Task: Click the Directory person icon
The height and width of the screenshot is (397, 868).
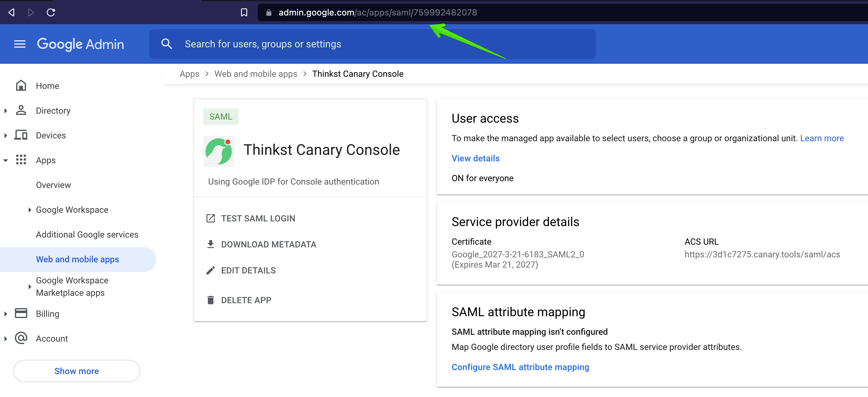Action: click(x=21, y=111)
